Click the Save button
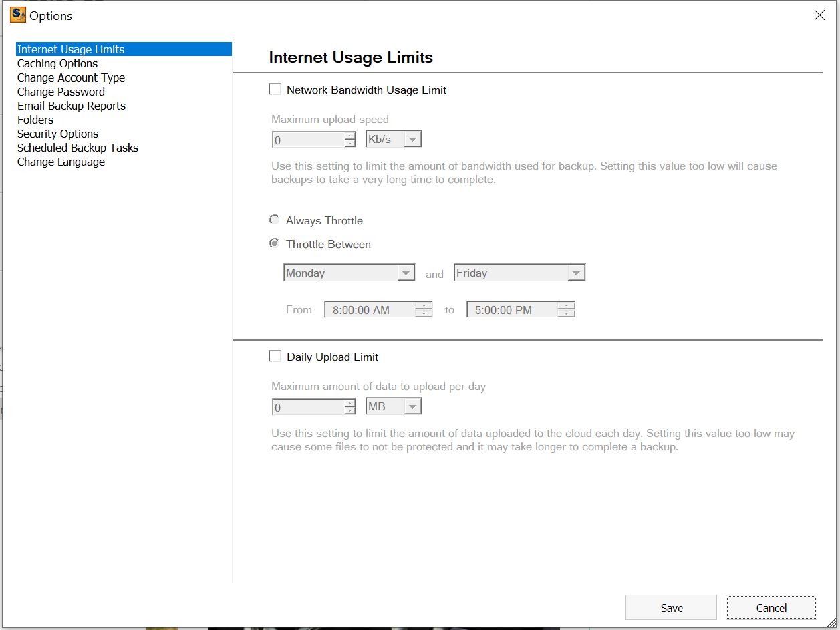840x630 pixels. 671,607
